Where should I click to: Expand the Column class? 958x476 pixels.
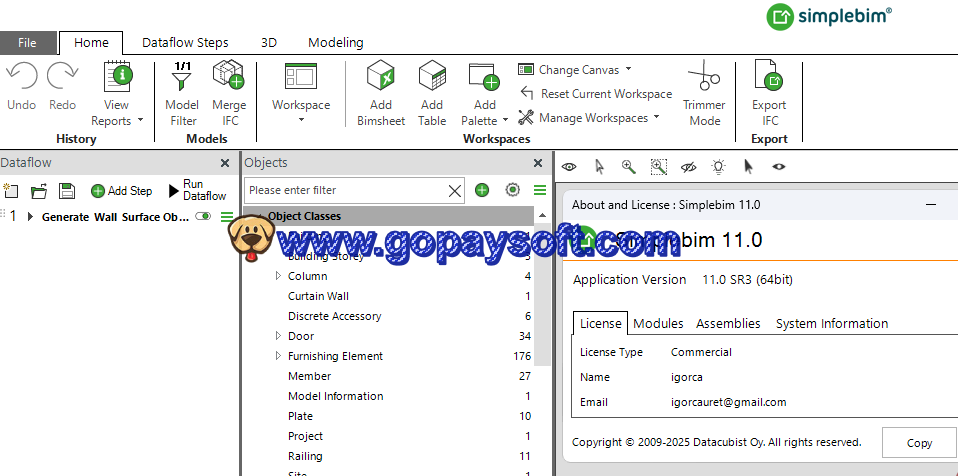click(x=278, y=276)
